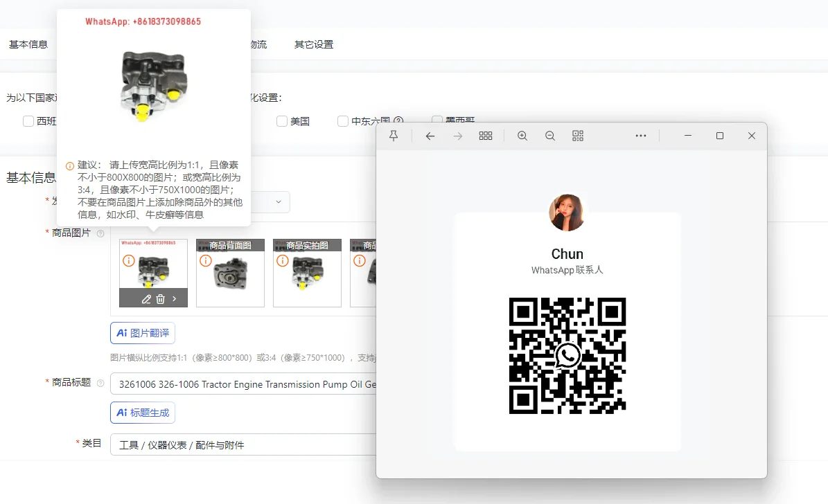This screenshot has height=504, width=828.
Task: Click warning icon on first product thumbnail
Action: [129, 261]
